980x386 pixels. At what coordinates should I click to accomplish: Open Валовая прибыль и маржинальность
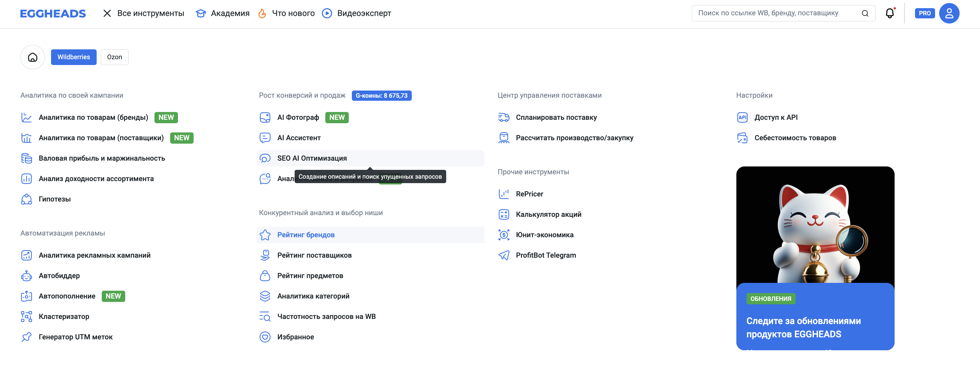pyautogui.click(x=102, y=158)
